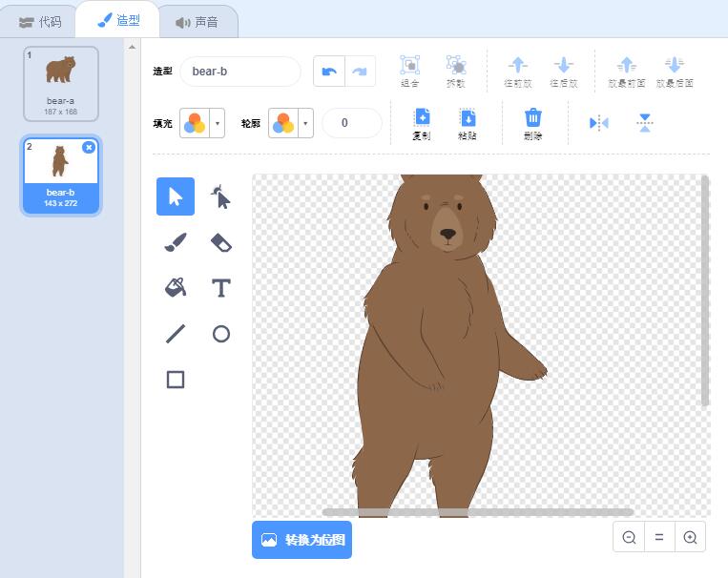Click the zoom in magnifier button
This screenshot has height=578, width=728.
(690, 537)
